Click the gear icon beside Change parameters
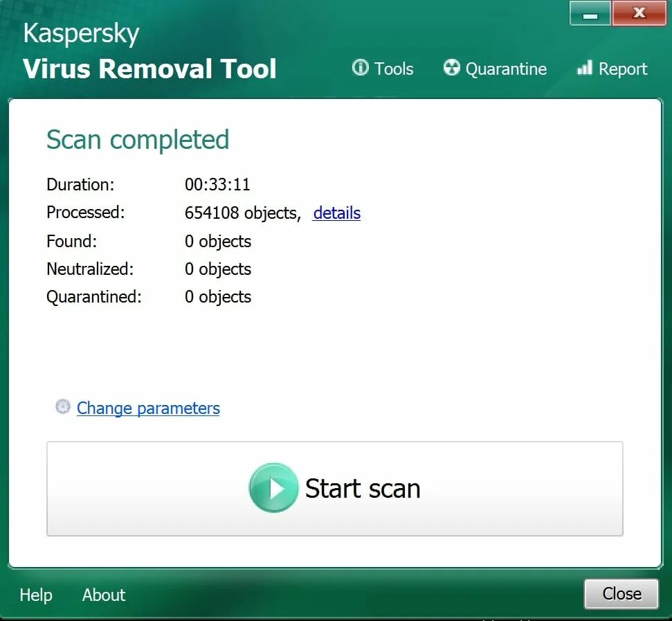The image size is (672, 621). click(62, 406)
